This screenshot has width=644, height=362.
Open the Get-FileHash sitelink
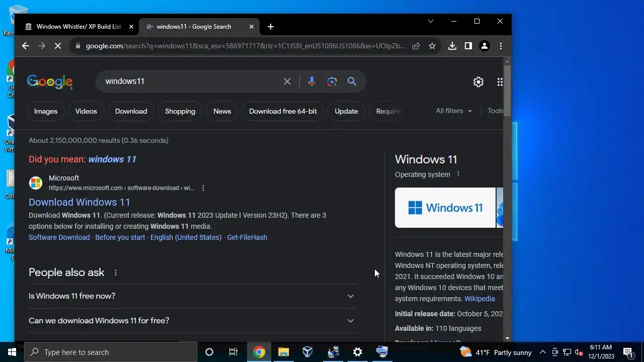[247, 237]
